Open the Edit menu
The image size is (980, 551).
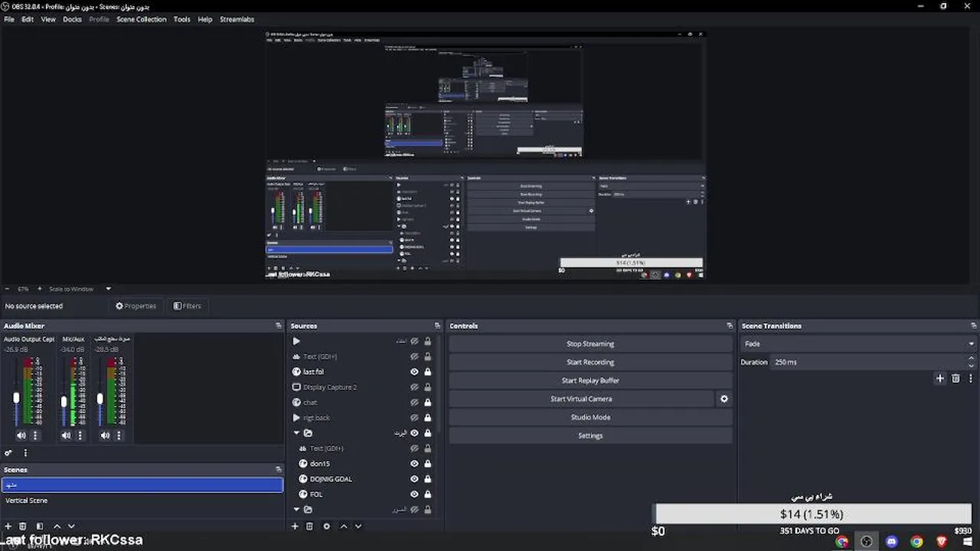click(28, 19)
